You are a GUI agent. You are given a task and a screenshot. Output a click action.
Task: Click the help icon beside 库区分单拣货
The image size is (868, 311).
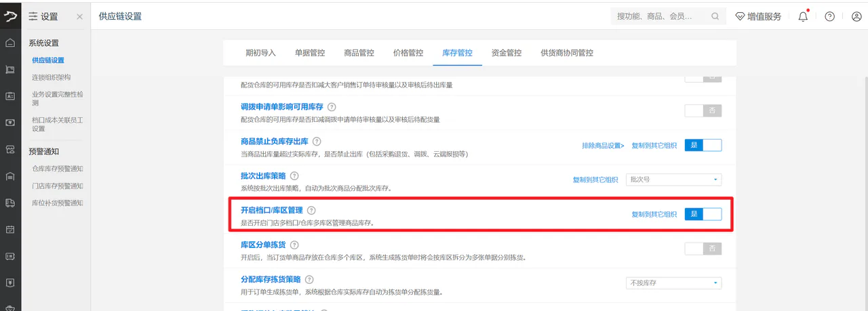pyautogui.click(x=294, y=245)
